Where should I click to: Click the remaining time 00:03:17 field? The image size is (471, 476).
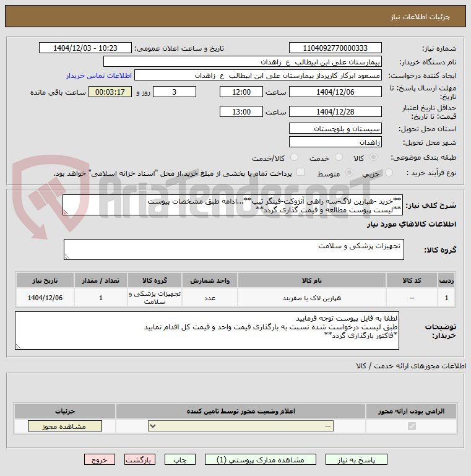(110, 92)
